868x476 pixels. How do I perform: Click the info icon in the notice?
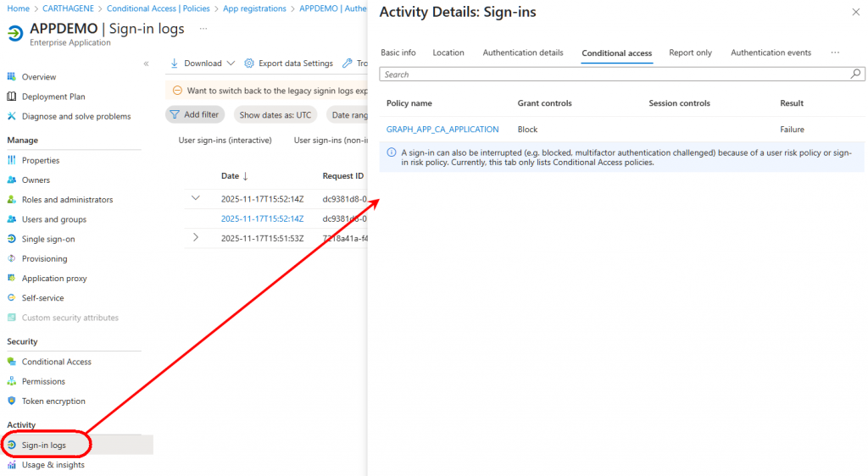point(392,152)
